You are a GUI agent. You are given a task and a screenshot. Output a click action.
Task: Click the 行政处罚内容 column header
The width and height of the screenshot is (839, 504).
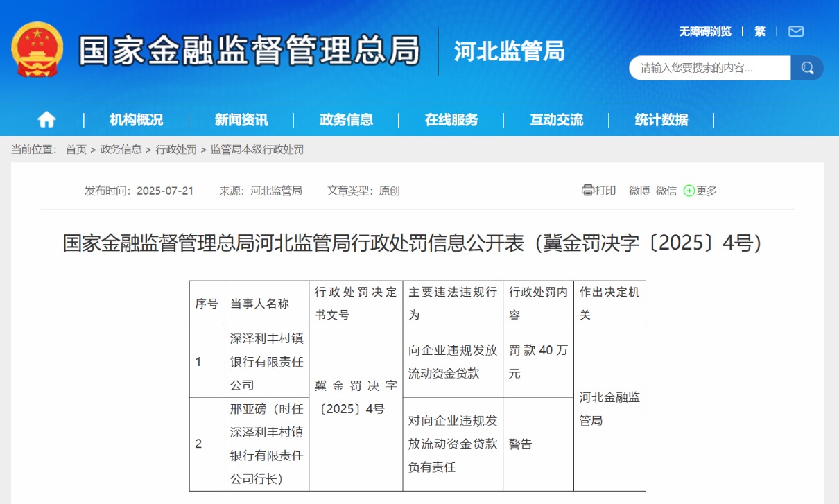coord(538,304)
